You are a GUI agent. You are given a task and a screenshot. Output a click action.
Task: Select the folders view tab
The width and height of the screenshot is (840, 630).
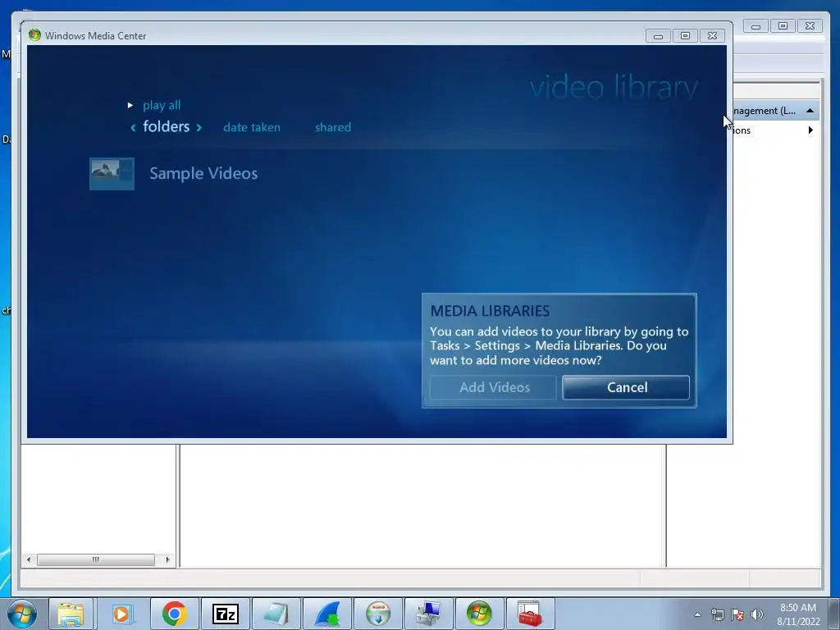tap(166, 126)
